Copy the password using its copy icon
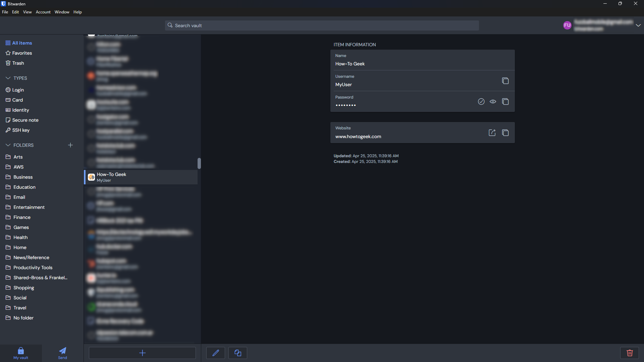Screen dimensions: 644x362 coord(505,102)
